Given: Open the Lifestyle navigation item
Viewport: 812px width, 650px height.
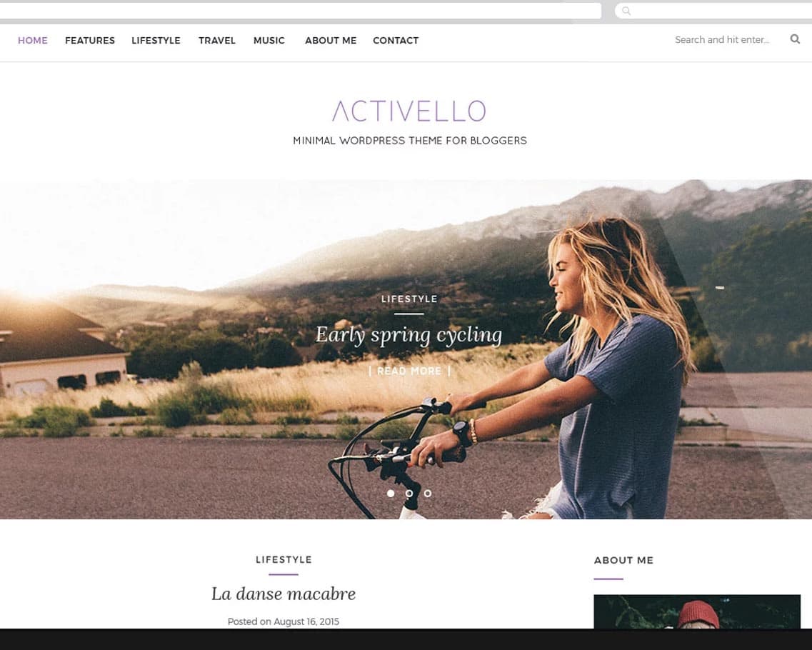Looking at the screenshot, I should pyautogui.click(x=156, y=41).
